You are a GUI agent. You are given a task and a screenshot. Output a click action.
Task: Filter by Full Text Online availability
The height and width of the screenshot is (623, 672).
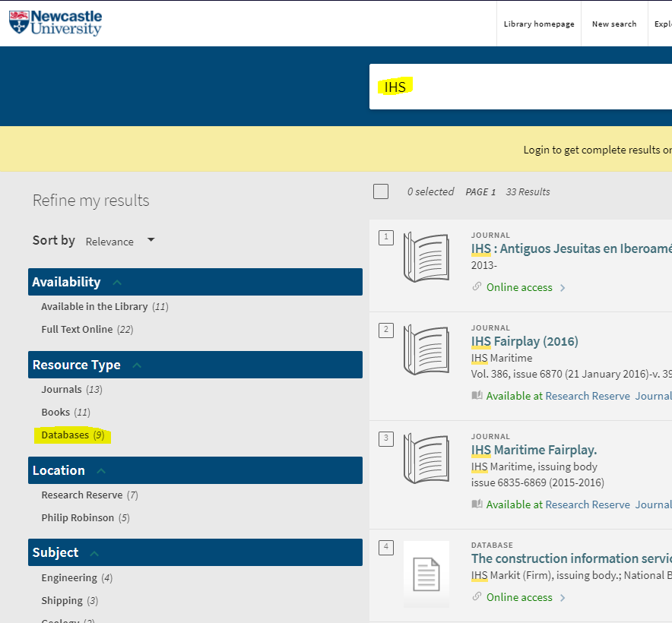click(x=77, y=329)
